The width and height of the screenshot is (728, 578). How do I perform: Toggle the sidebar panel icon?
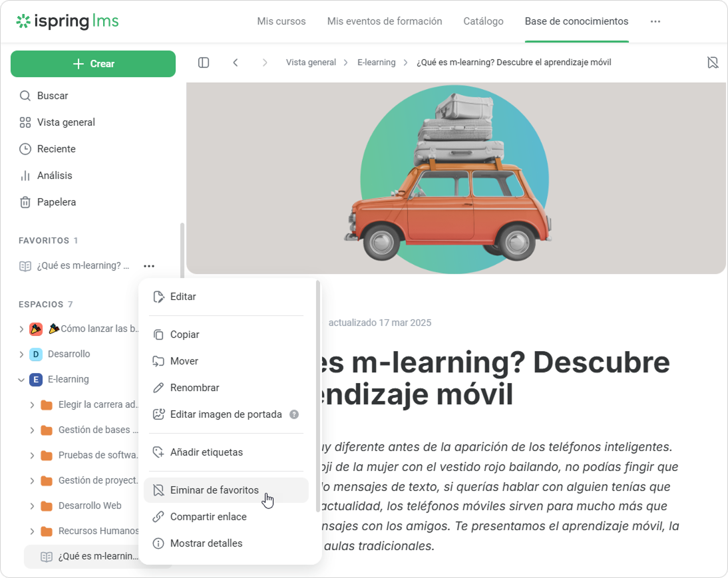[x=204, y=63]
